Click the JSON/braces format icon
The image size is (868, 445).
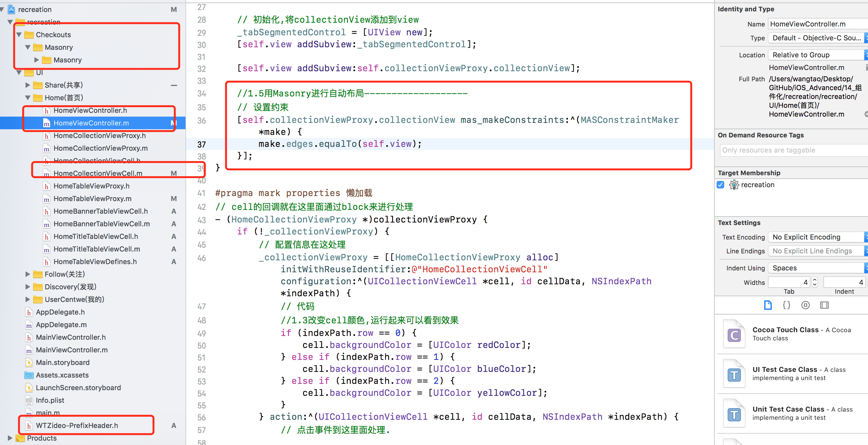[786, 307]
